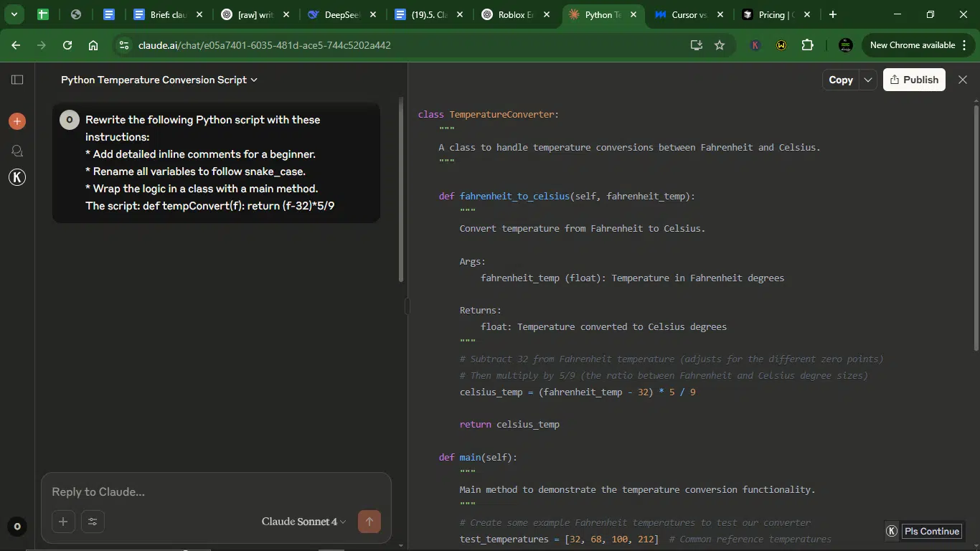Reload the claude.ai page
This screenshot has width=980, height=551.
[x=67, y=45]
